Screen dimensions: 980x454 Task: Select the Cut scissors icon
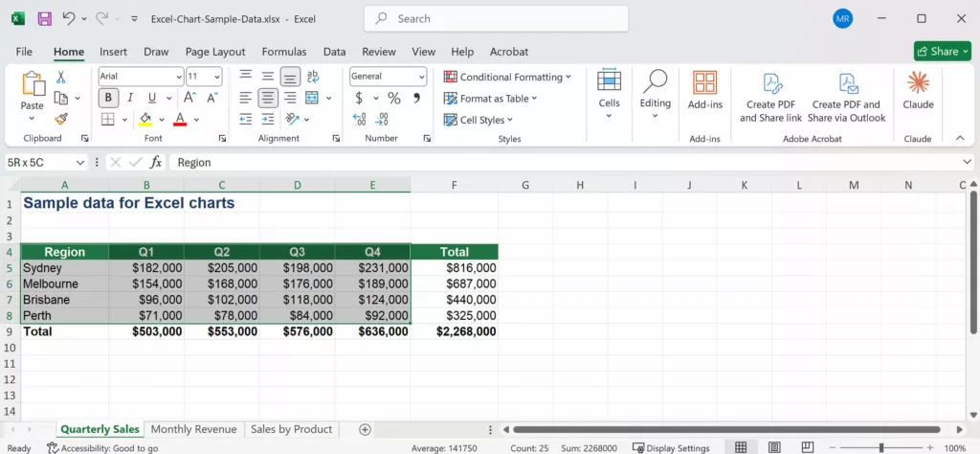[x=60, y=77]
